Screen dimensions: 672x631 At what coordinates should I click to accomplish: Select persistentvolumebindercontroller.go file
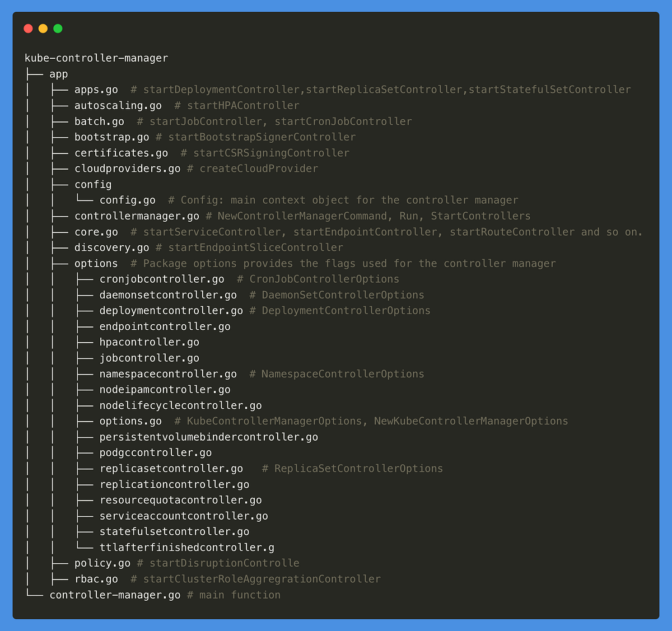tap(208, 437)
